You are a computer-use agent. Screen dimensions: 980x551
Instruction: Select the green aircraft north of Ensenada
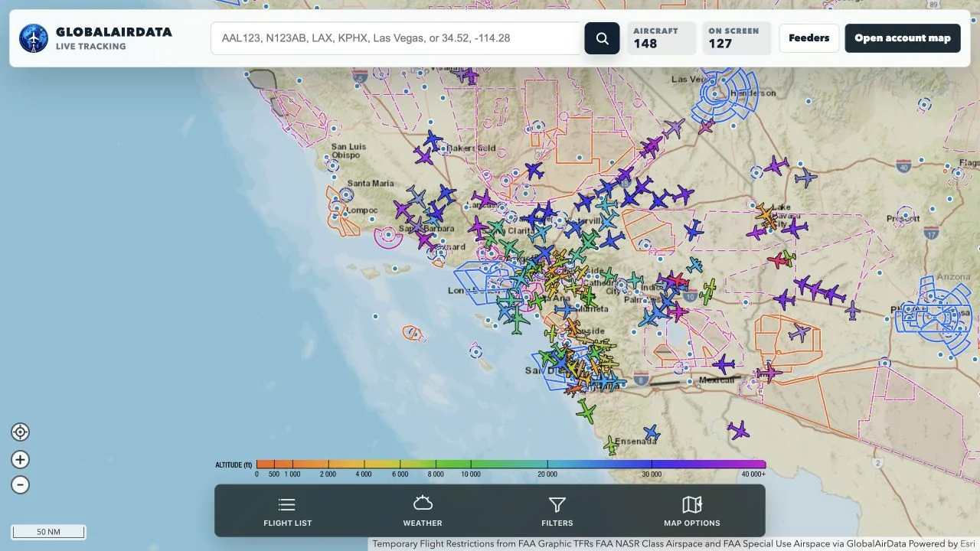coord(586,412)
